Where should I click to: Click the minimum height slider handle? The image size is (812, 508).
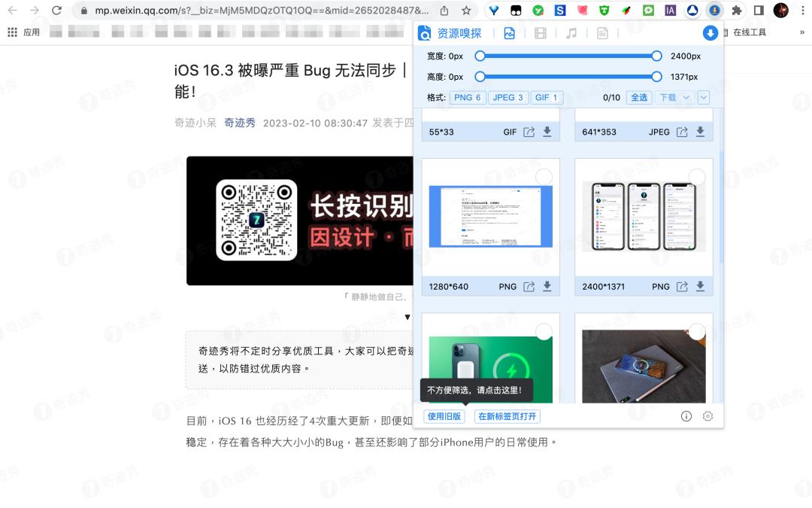coord(480,77)
